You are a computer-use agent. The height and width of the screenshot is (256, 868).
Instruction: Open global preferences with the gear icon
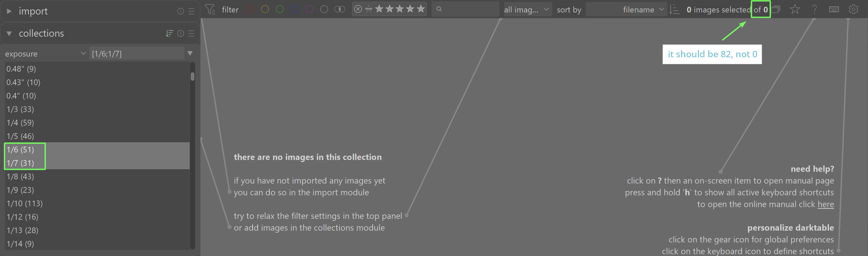(853, 9)
